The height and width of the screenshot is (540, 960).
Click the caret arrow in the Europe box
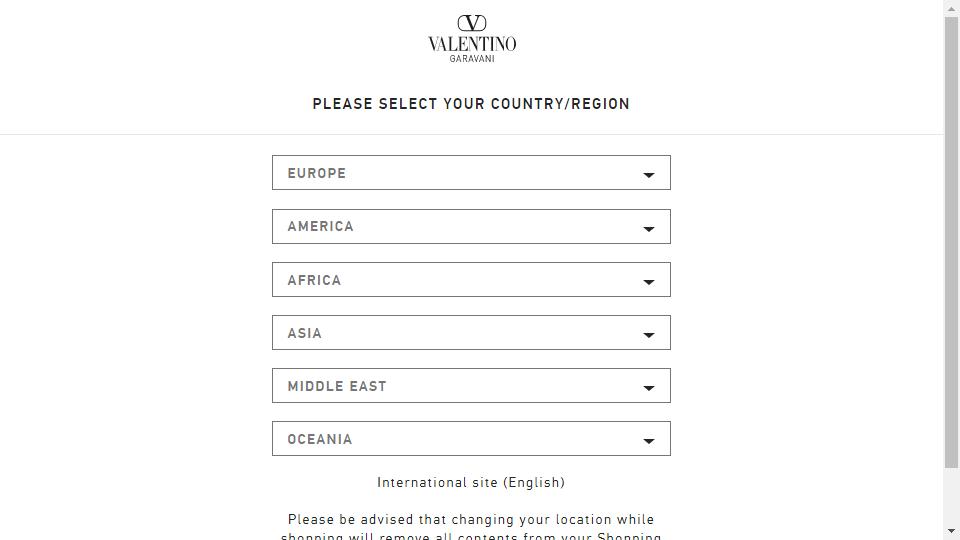coord(648,175)
